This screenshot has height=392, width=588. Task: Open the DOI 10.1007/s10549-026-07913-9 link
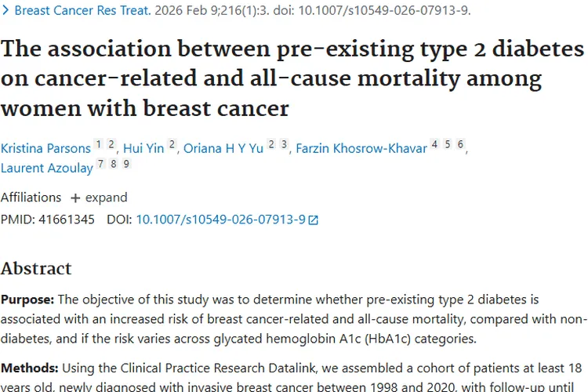(220, 220)
